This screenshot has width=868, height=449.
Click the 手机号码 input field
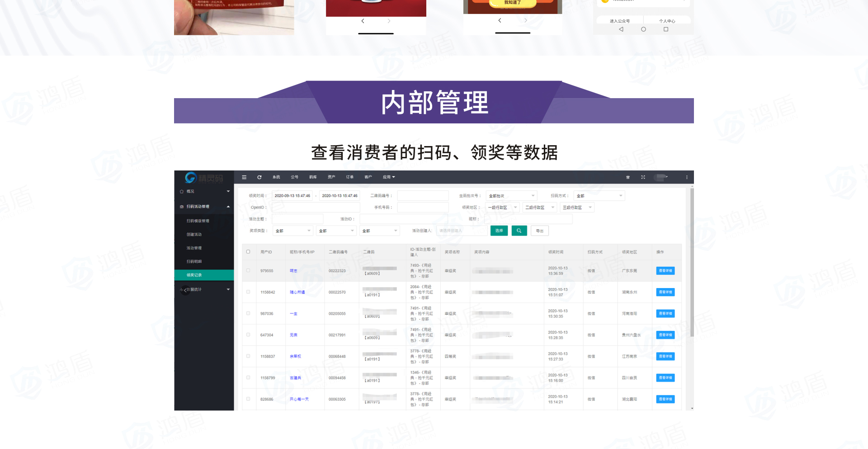(x=423, y=208)
